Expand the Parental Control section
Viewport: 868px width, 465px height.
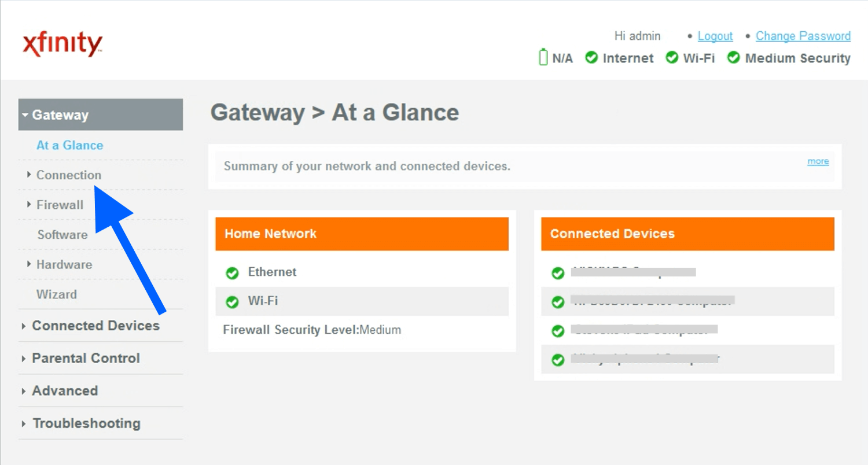(x=86, y=358)
